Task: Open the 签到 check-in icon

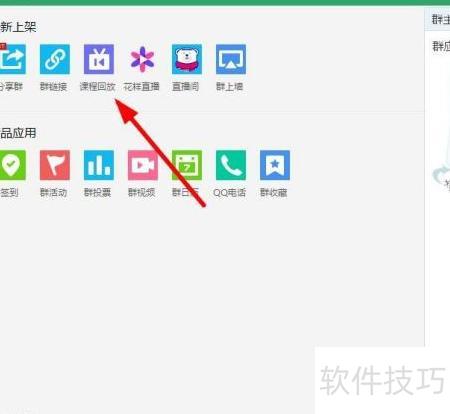Action: (x=12, y=165)
